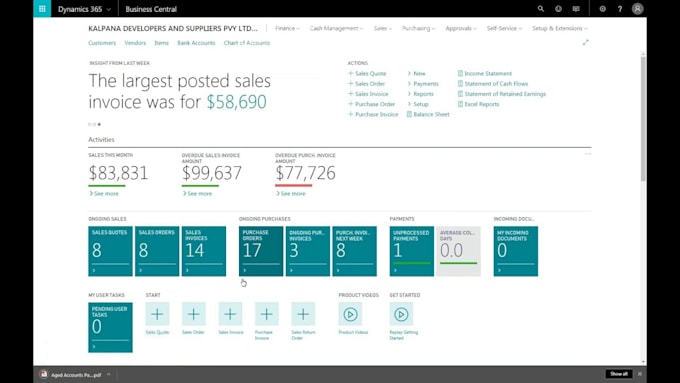The image size is (680, 383).
Task: Click the Start tile plus for Sales Return Order
Action: tap(303, 314)
